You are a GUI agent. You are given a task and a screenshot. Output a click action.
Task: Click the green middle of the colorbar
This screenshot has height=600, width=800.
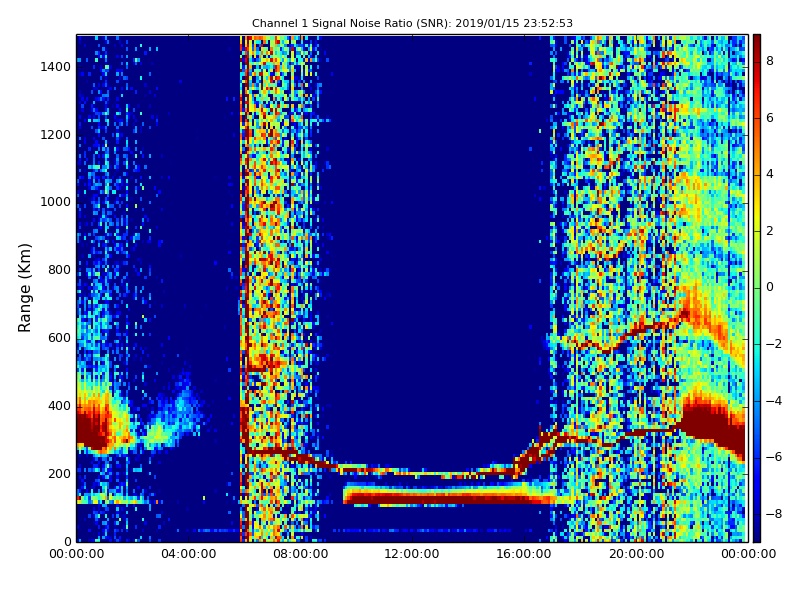757,288
